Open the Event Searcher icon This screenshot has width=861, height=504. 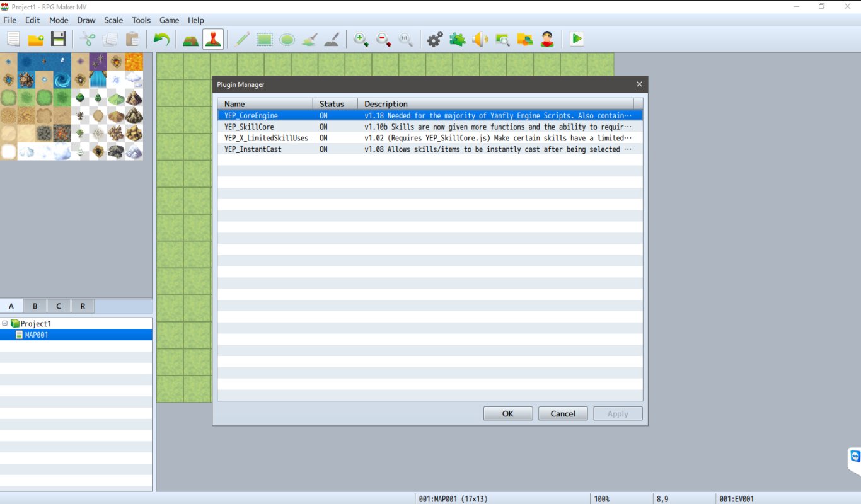[502, 39]
